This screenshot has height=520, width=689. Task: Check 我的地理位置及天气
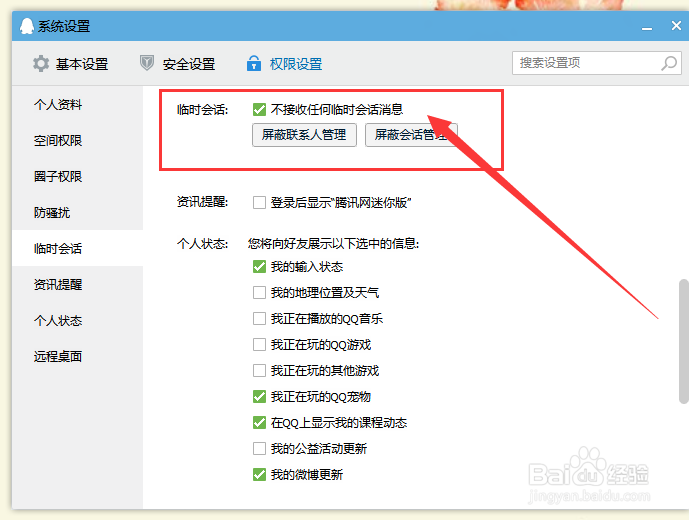259,292
